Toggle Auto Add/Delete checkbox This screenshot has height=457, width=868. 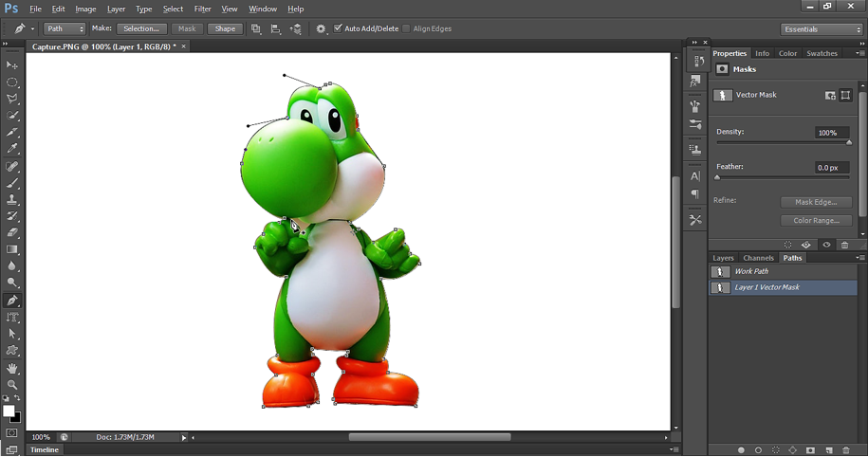click(338, 28)
